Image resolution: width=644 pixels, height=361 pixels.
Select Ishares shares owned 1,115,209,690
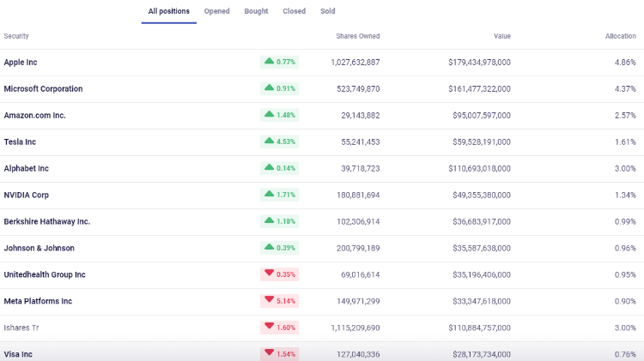(355, 328)
